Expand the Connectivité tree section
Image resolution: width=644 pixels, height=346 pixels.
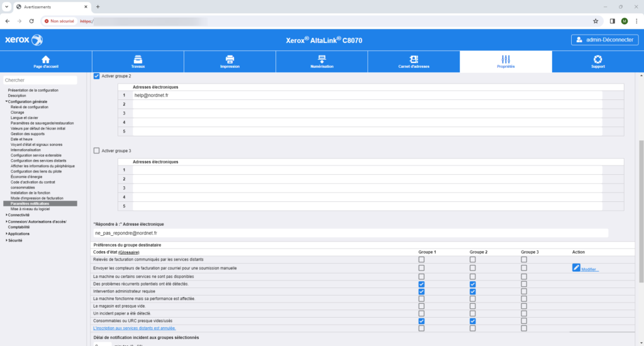pyautogui.click(x=7, y=215)
